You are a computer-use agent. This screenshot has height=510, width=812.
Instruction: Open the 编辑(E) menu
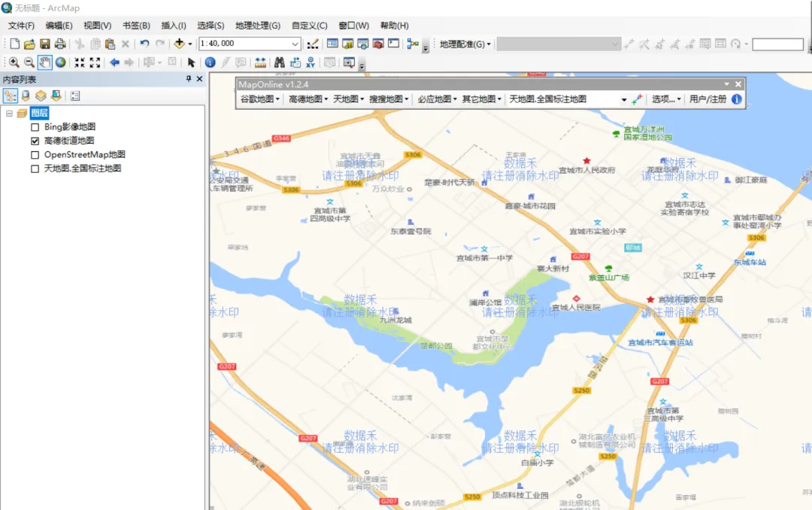click(x=59, y=26)
